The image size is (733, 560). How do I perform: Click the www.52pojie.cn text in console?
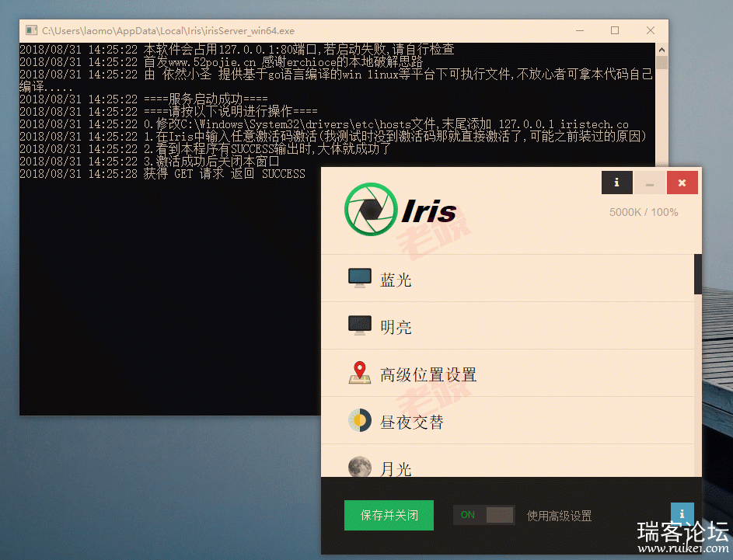pos(211,61)
